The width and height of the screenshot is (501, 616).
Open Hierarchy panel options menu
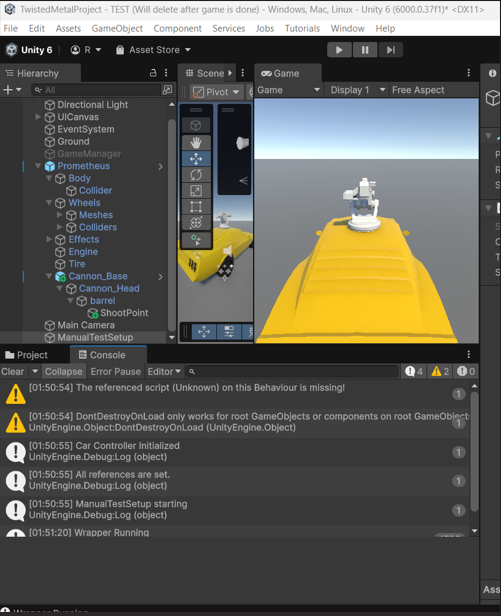pyautogui.click(x=166, y=73)
